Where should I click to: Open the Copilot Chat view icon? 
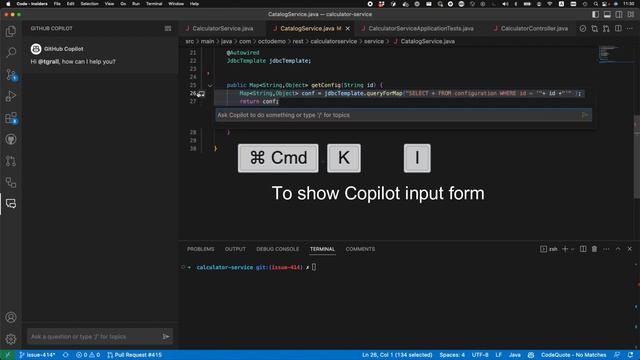[x=11, y=204]
